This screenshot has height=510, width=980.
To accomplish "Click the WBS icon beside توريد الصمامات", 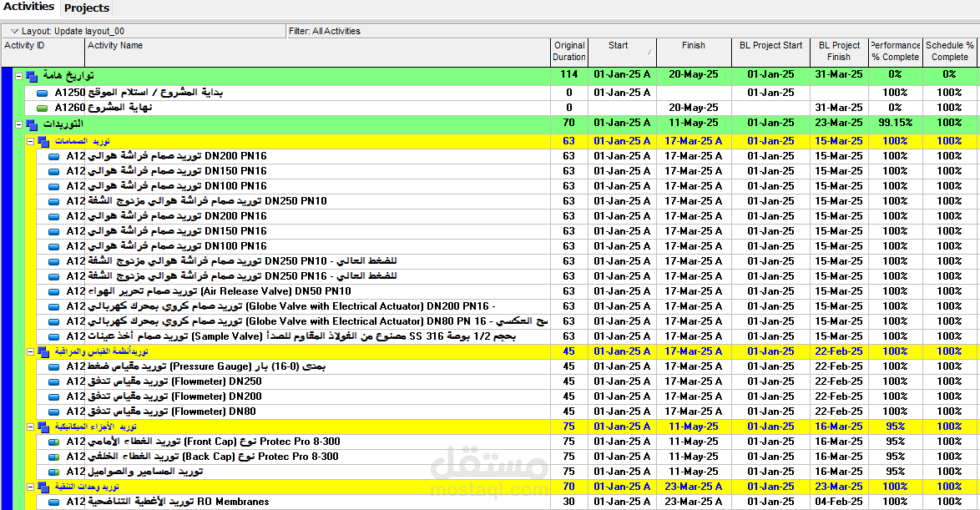I will click(x=43, y=142).
